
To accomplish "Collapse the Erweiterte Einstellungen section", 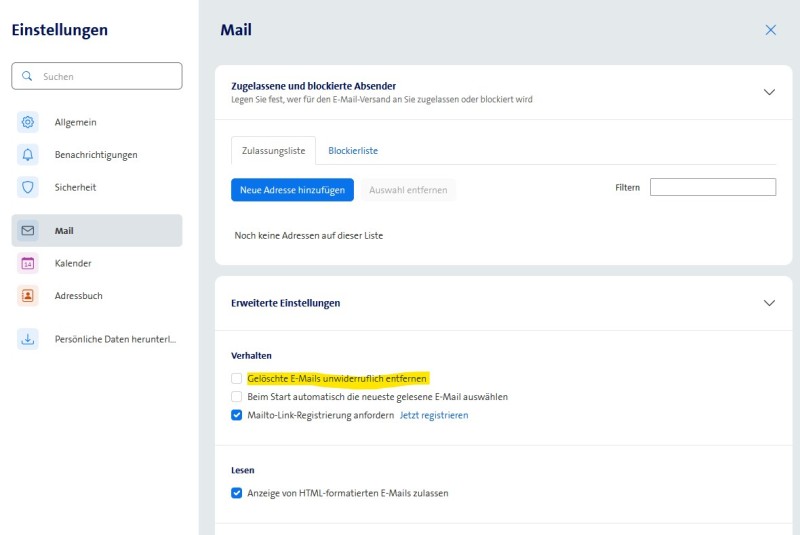I will tap(769, 303).
